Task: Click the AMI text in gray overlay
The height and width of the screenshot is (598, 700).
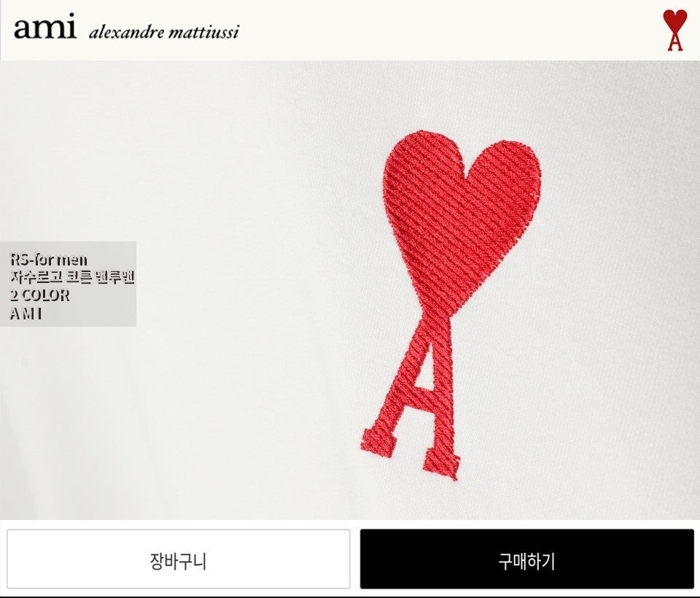Action: click(x=26, y=314)
